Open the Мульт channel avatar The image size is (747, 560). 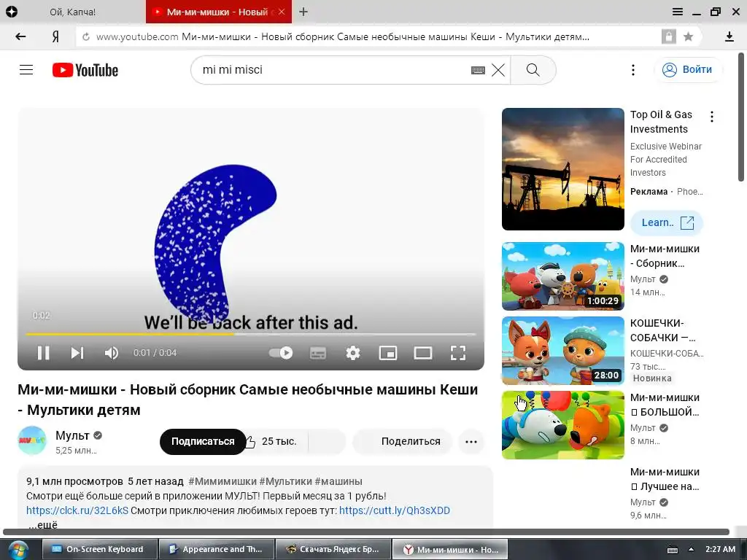(32, 441)
